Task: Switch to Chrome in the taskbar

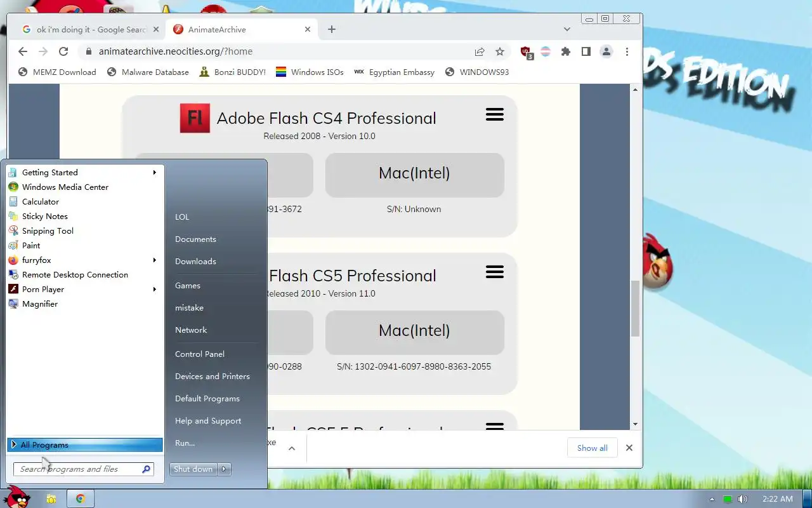Action: click(x=81, y=499)
